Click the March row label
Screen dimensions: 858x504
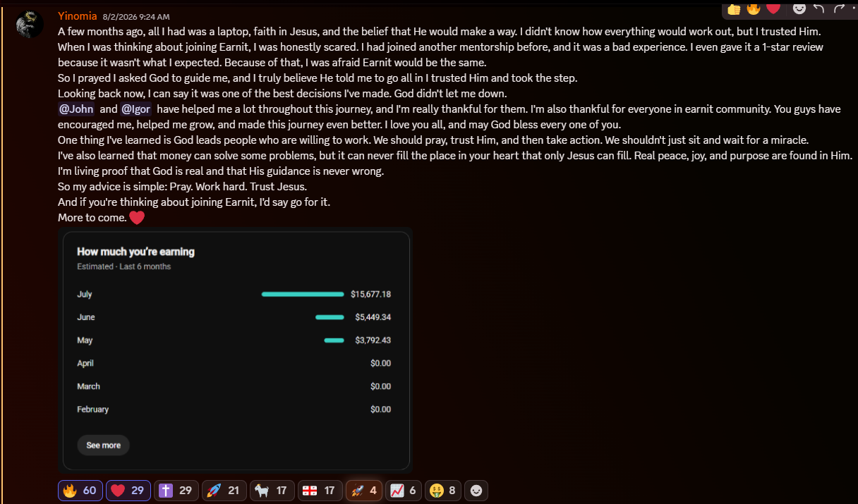[88, 386]
